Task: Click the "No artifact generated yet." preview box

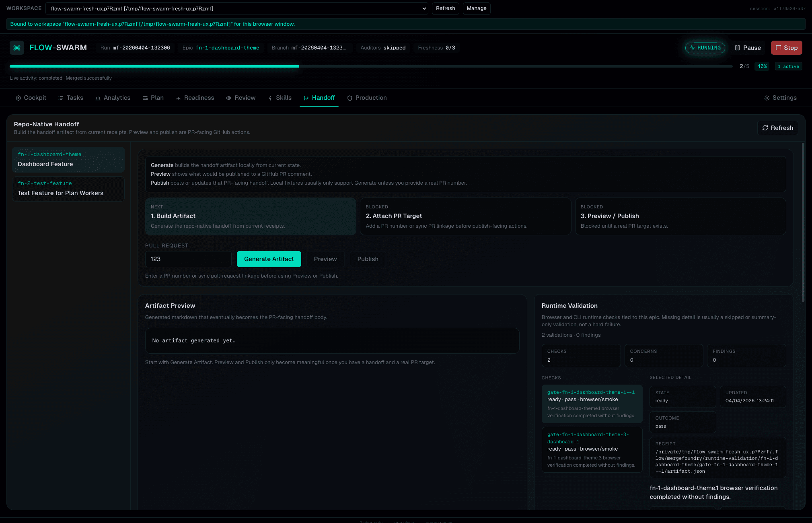Action: [x=332, y=341]
